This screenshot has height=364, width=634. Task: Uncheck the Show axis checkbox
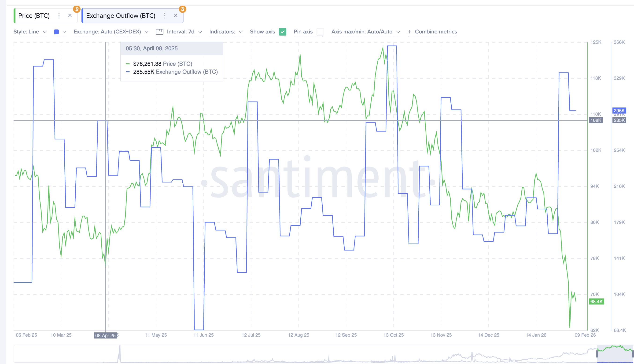tap(282, 32)
